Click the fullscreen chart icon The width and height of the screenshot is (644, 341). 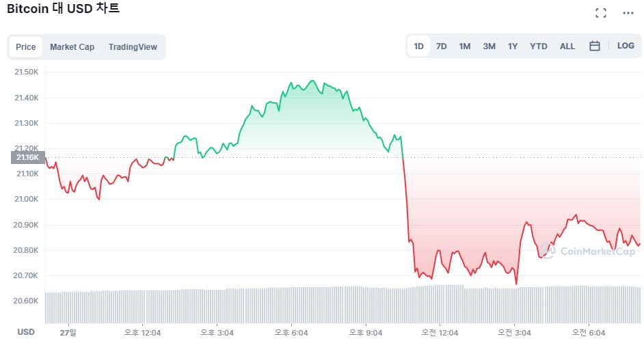601,13
